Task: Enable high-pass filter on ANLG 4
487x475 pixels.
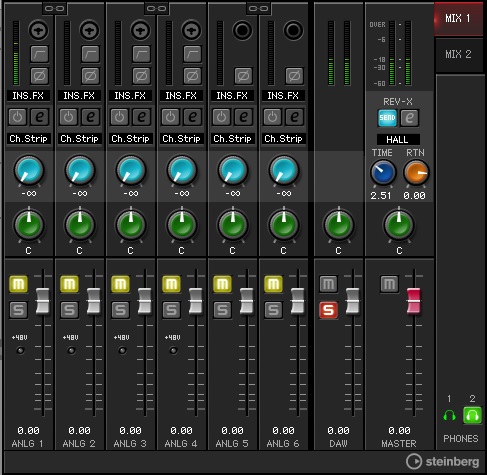Action: 192,54
